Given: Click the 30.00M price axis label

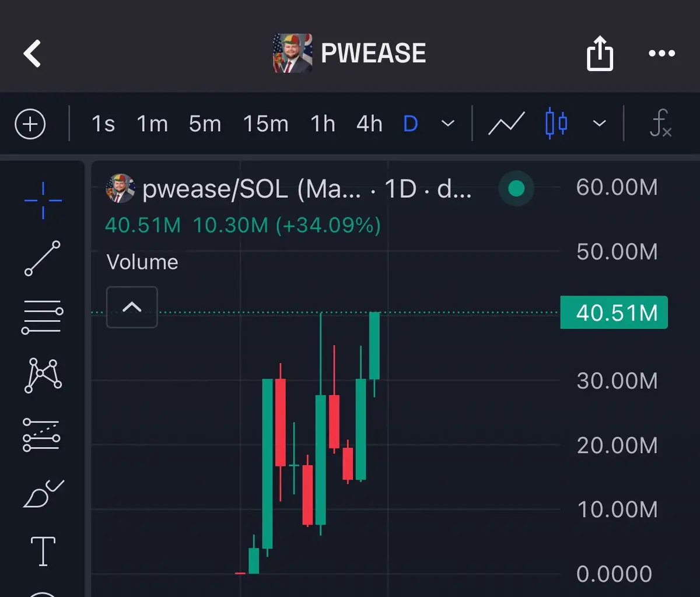Looking at the screenshot, I should (617, 381).
